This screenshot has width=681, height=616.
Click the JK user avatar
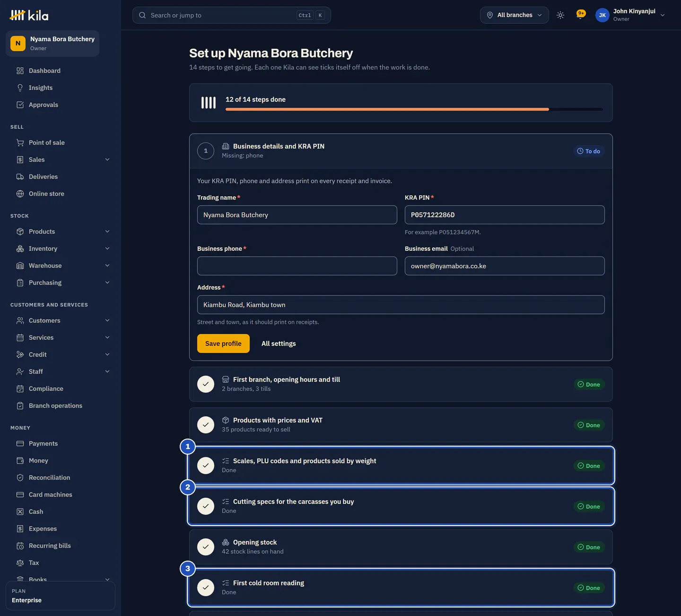(602, 15)
